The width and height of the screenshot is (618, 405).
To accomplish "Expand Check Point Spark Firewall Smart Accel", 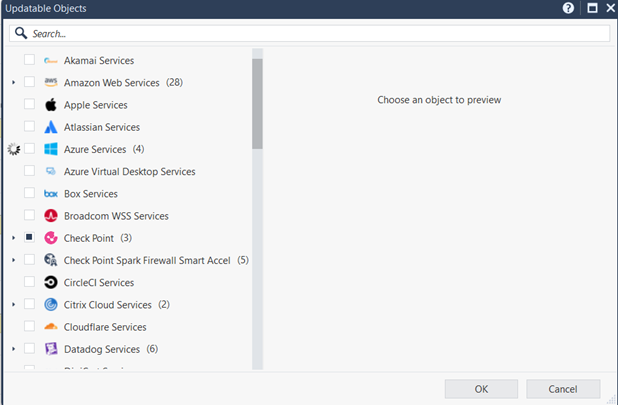I will [13, 260].
